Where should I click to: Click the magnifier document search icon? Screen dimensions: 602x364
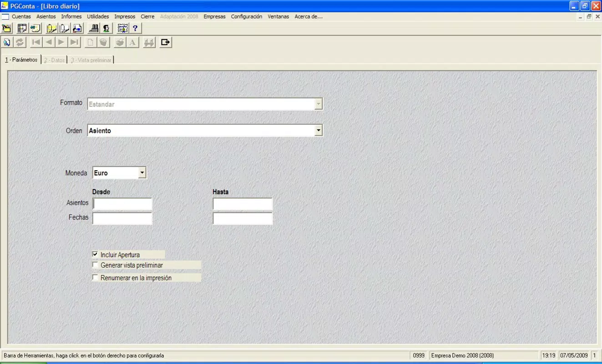[7, 42]
